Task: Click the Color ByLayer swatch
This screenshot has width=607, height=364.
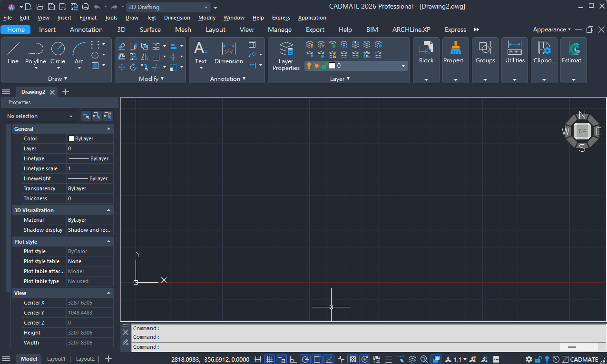Action: pos(71,138)
